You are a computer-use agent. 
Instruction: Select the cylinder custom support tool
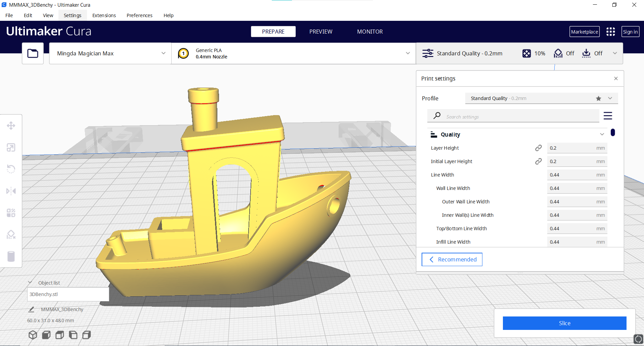[x=11, y=256]
